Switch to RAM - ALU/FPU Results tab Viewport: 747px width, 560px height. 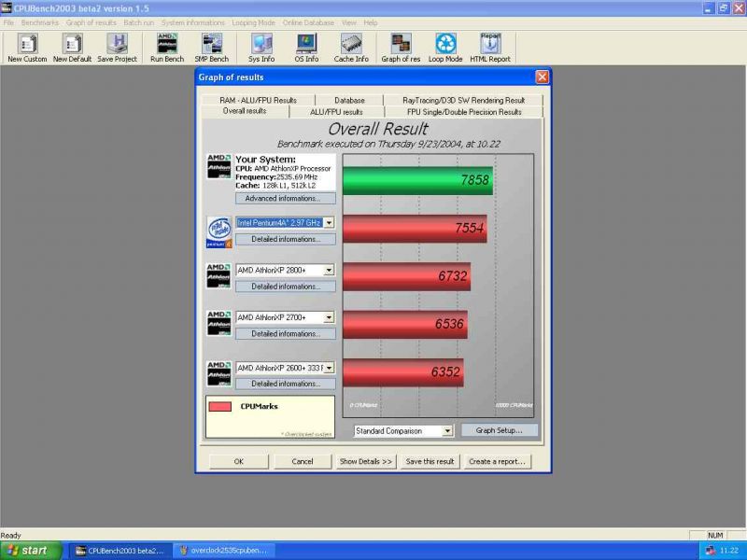pyautogui.click(x=259, y=100)
